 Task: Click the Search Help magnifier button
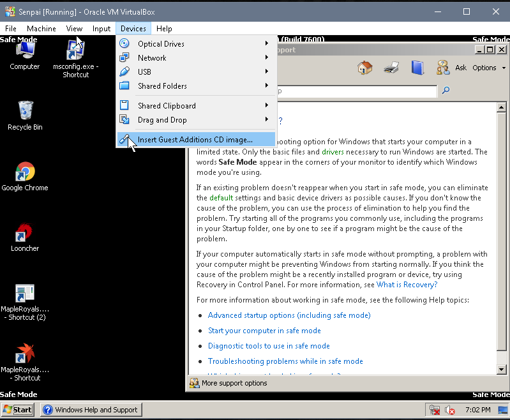pyautogui.click(x=446, y=90)
